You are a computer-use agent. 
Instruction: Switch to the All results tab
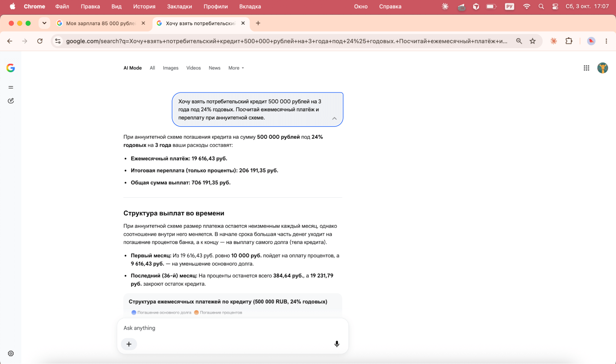click(152, 68)
